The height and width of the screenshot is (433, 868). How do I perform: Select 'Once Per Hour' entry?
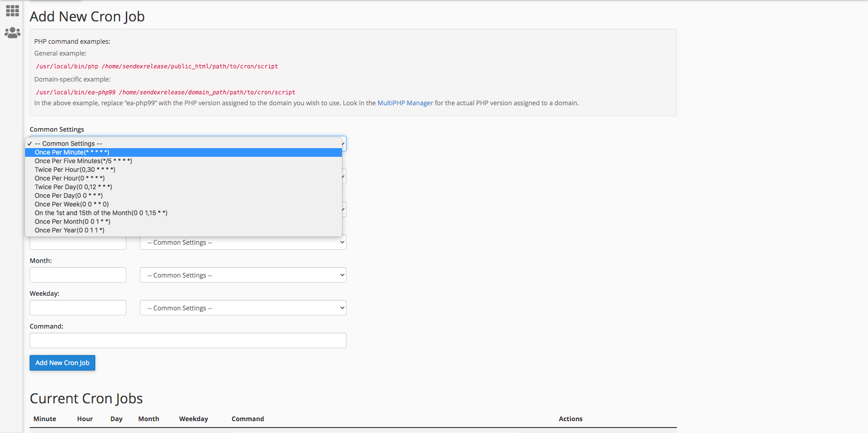[70, 178]
